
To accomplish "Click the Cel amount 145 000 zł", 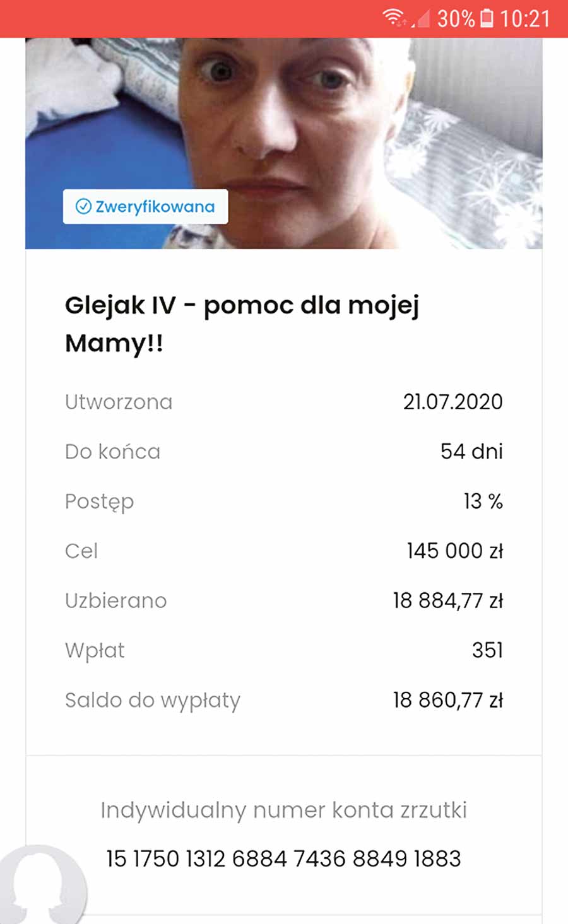I will [454, 551].
